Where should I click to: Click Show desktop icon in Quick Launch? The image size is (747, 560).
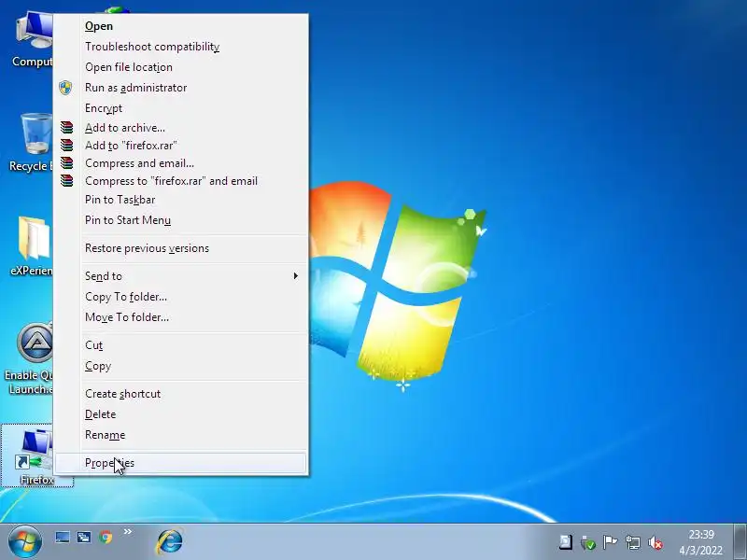tap(63, 538)
